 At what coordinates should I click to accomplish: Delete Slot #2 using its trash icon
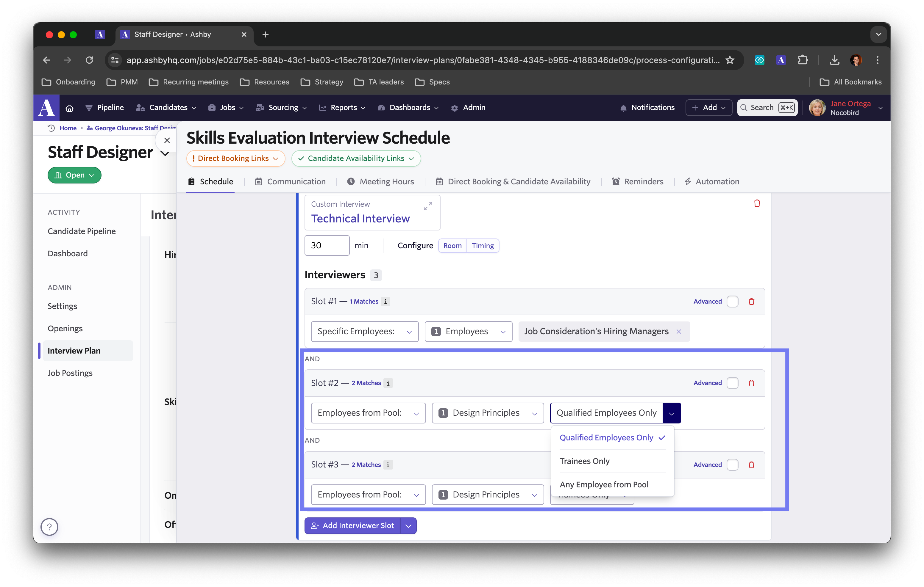(x=751, y=383)
